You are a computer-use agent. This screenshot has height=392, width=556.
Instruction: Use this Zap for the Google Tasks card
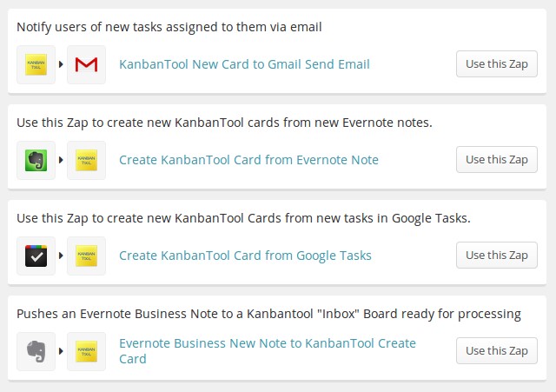tap(496, 255)
